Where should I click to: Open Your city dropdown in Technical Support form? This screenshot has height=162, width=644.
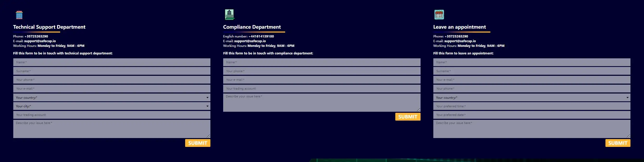pyautogui.click(x=112, y=106)
